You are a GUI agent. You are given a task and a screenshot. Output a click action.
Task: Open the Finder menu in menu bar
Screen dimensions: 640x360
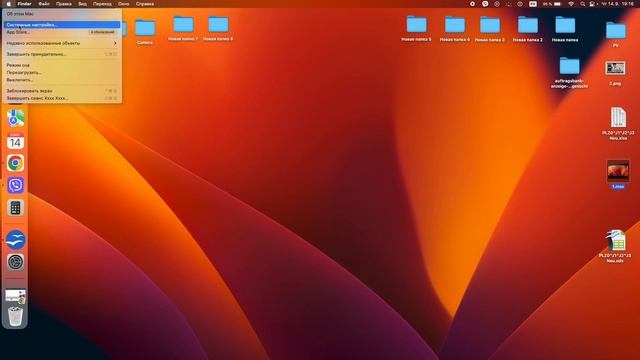click(x=24, y=4)
